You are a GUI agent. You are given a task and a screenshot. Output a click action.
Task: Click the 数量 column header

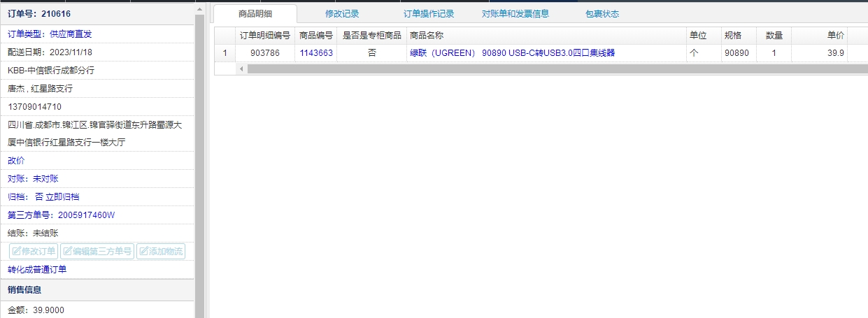tap(774, 36)
